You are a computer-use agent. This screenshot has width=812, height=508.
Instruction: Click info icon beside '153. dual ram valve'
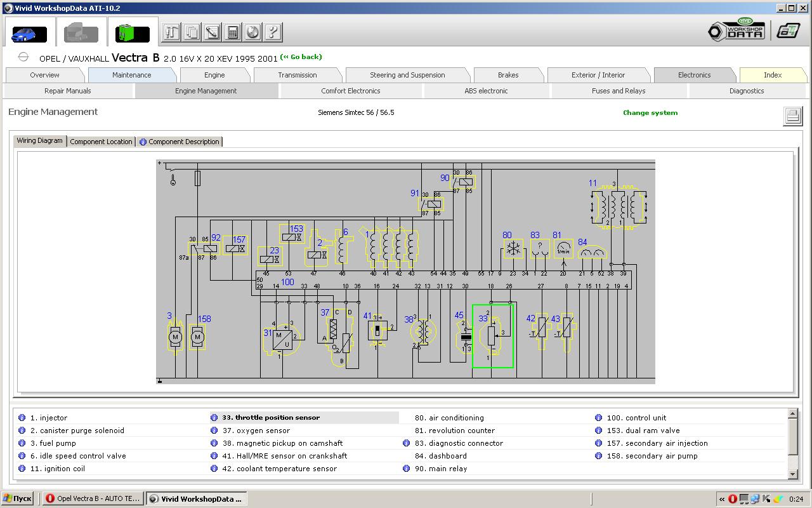(x=598, y=431)
